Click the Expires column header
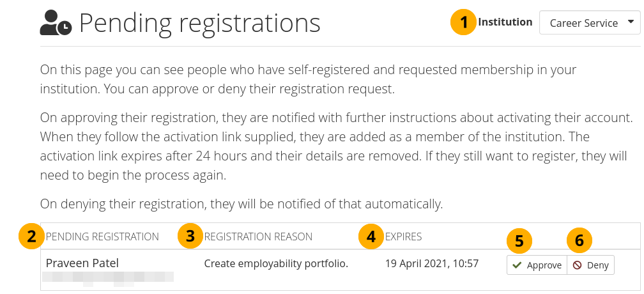The height and width of the screenshot is (294, 644). click(x=403, y=236)
